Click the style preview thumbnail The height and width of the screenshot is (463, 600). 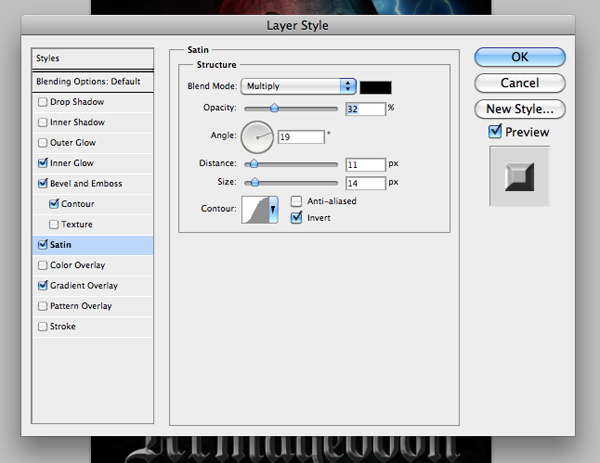tap(519, 176)
